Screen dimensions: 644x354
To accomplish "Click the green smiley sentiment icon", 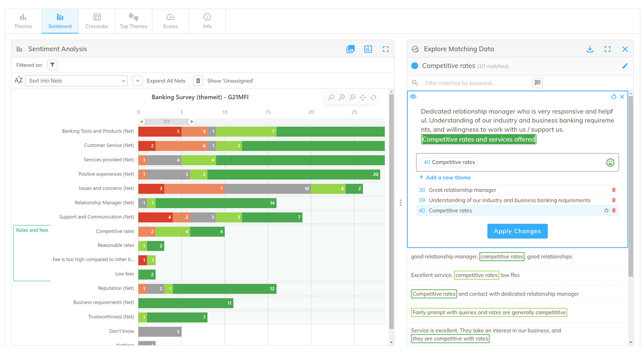I will pyautogui.click(x=610, y=163).
